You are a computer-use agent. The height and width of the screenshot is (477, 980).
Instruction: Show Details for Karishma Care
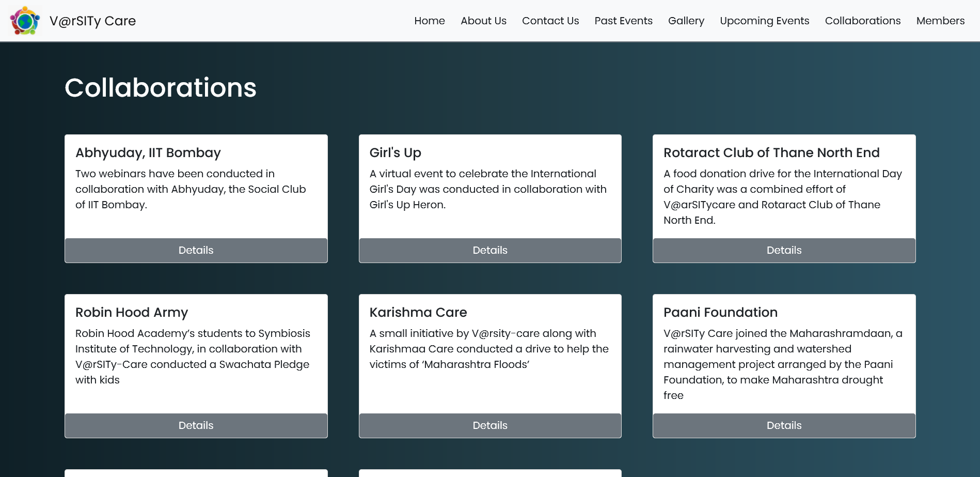pos(490,425)
